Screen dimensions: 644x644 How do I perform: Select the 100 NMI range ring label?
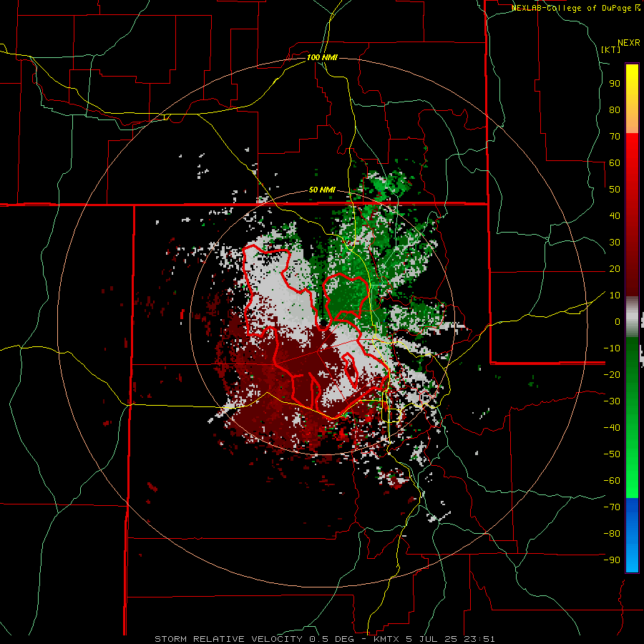click(322, 57)
